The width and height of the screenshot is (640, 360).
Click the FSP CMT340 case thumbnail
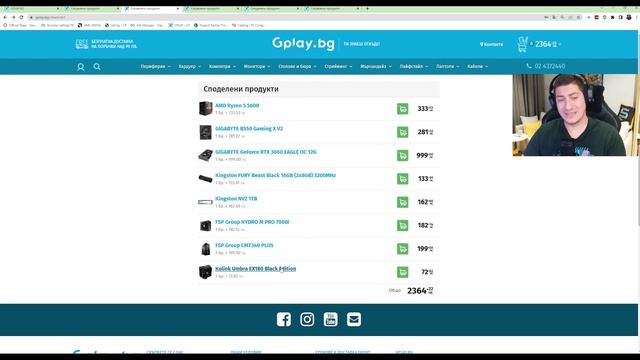(x=206, y=249)
